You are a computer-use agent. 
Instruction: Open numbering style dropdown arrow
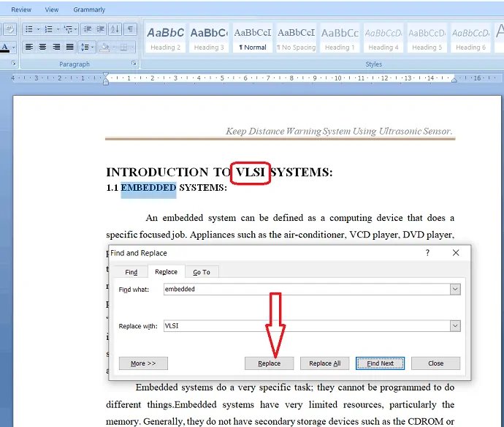[x=58, y=29]
